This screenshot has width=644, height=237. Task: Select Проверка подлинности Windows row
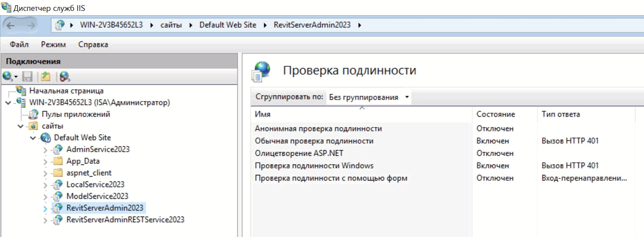click(314, 165)
